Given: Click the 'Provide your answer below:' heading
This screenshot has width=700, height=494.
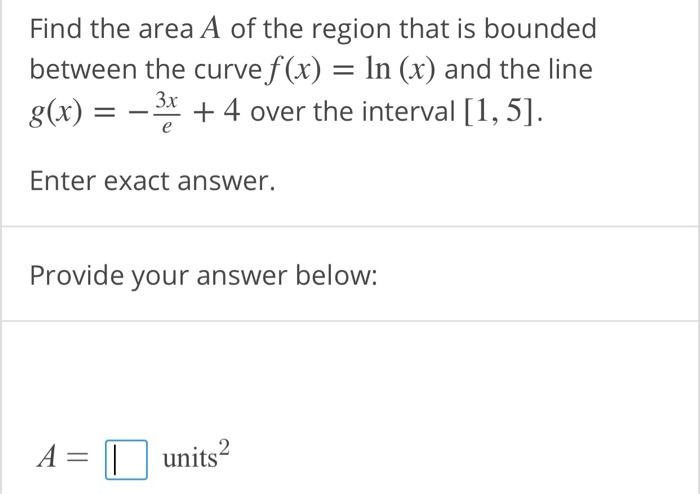Looking at the screenshot, I should click(204, 275).
